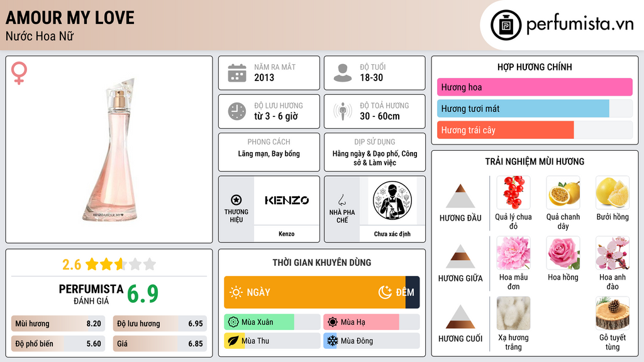This screenshot has width=644, height=362.
Task: Click the calendar icon beside Năm ra mắt
Action: click(237, 73)
